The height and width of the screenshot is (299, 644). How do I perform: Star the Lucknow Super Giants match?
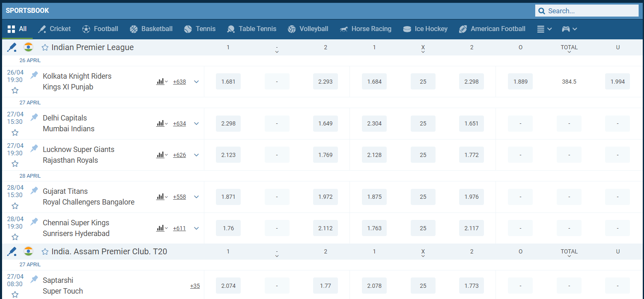[15, 164]
